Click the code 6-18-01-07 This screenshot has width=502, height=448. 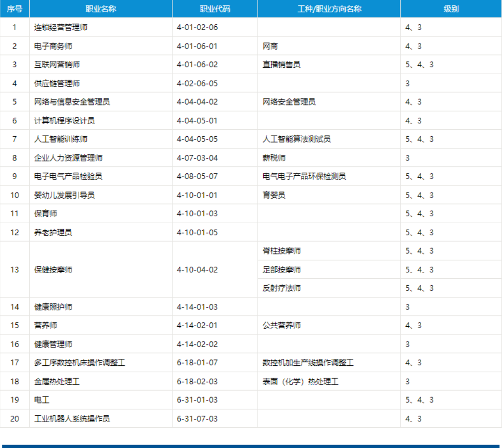click(197, 363)
